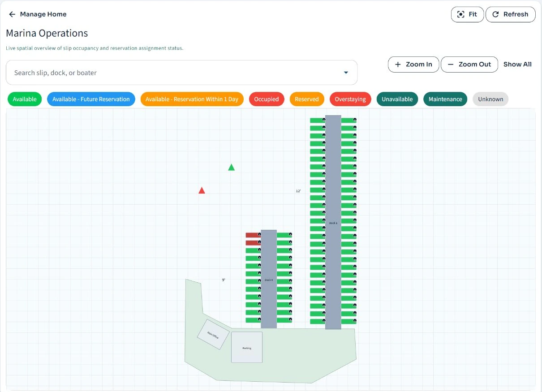This screenshot has width=542, height=392.
Task: Toggle the Unavailable legend chip
Action: coord(397,99)
